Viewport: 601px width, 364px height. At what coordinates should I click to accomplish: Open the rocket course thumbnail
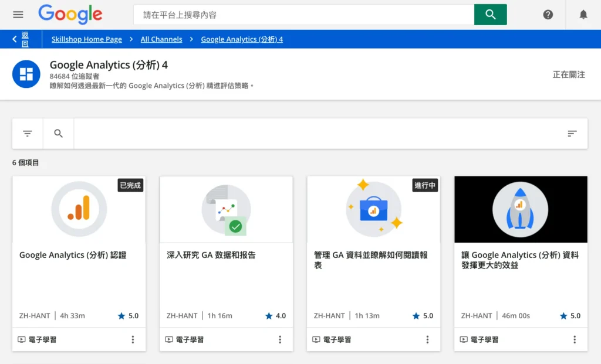tap(521, 209)
